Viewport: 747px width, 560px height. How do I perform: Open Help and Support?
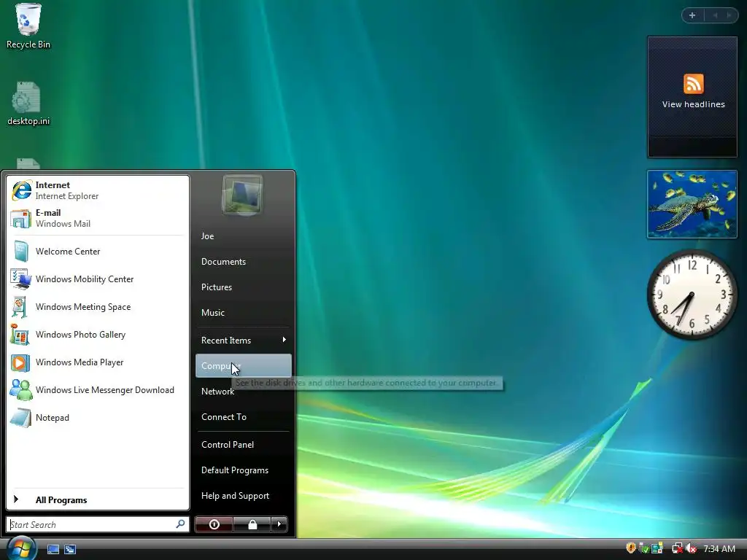coord(243,496)
